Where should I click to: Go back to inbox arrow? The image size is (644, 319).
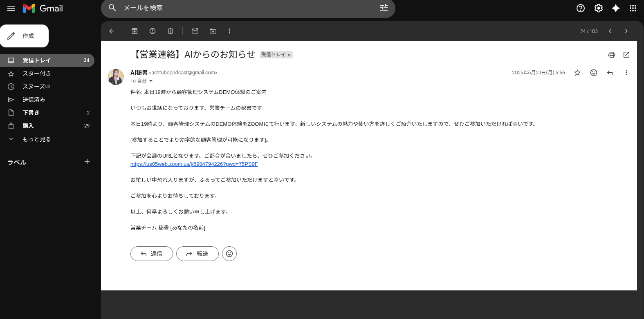coord(112,31)
